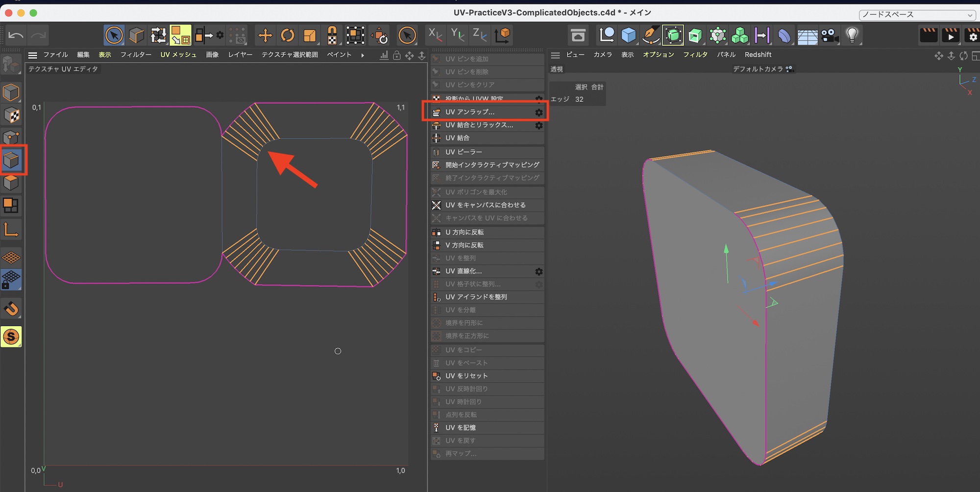Select the Spline Pen tool

(651, 35)
